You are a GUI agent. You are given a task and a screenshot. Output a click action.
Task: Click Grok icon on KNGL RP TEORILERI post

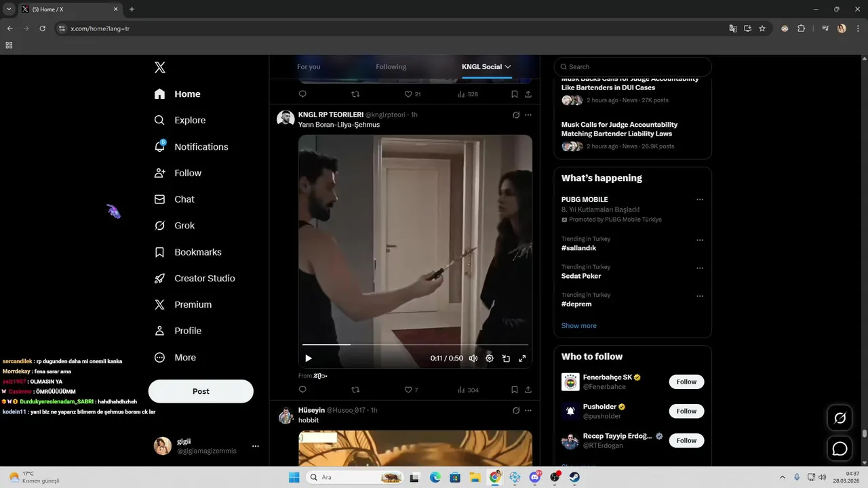pos(516,115)
